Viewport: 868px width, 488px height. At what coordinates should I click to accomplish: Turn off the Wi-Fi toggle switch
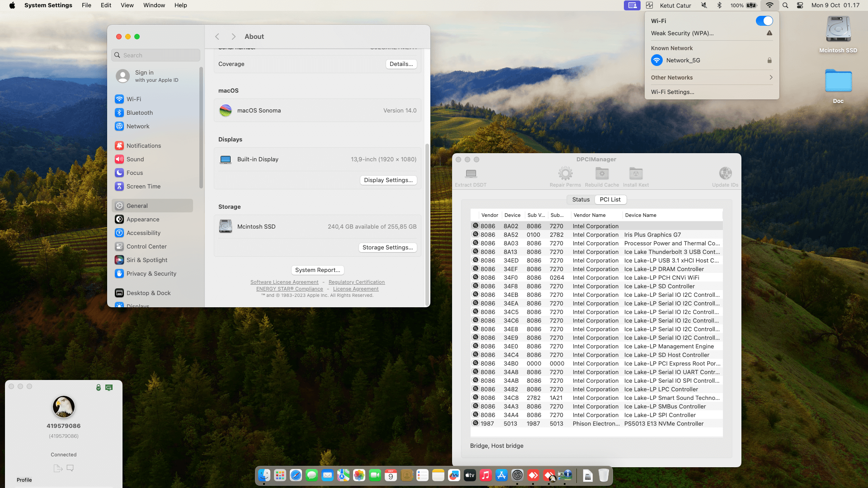pyautogui.click(x=764, y=21)
